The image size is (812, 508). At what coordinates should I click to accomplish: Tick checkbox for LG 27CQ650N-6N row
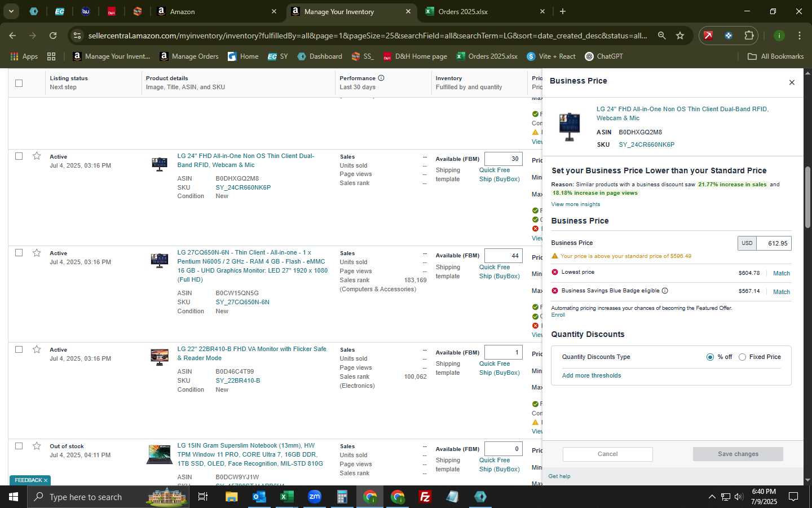click(19, 252)
